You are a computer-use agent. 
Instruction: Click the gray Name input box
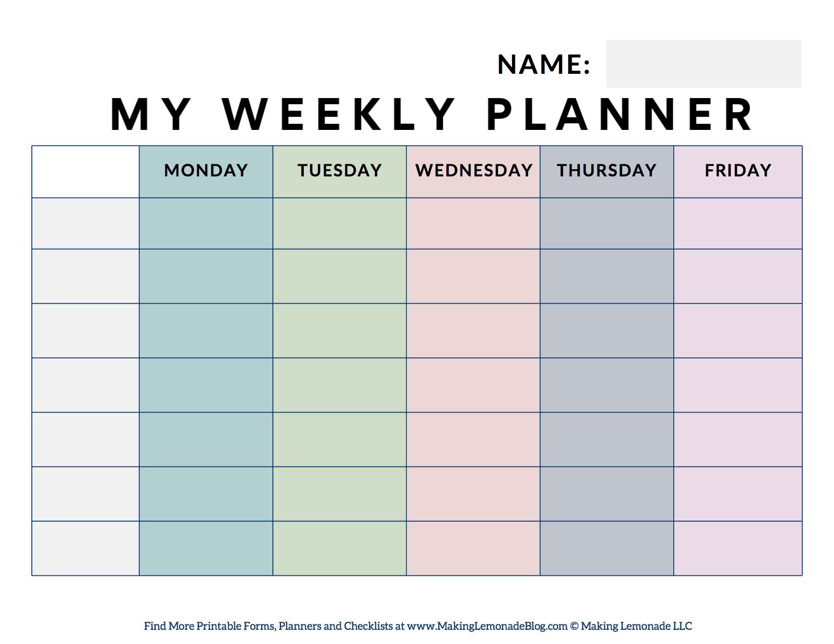pyautogui.click(x=703, y=64)
